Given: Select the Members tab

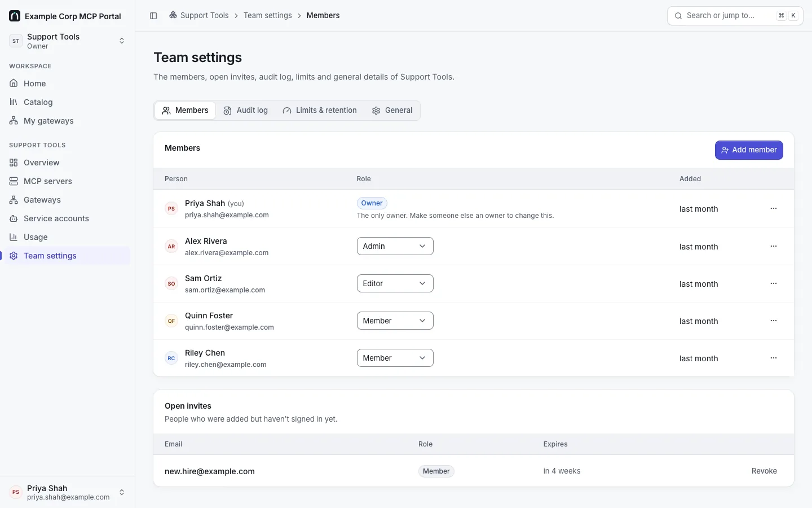Looking at the screenshot, I should coord(185,111).
